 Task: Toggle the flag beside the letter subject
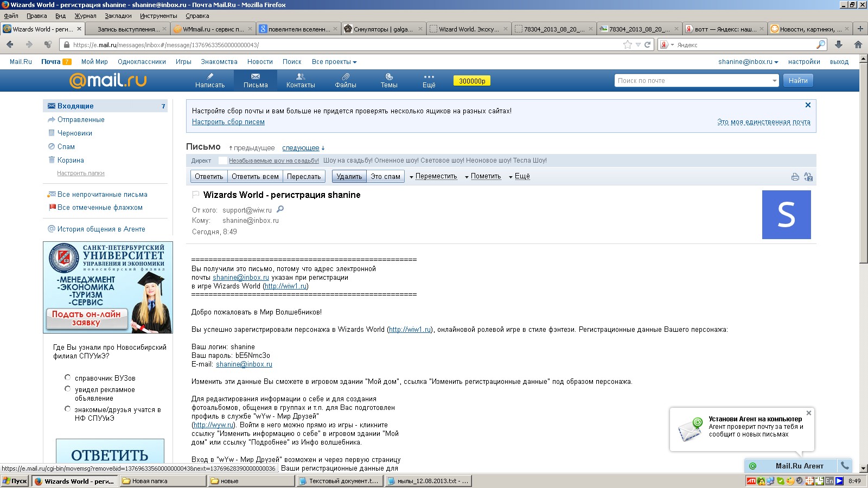(x=195, y=195)
